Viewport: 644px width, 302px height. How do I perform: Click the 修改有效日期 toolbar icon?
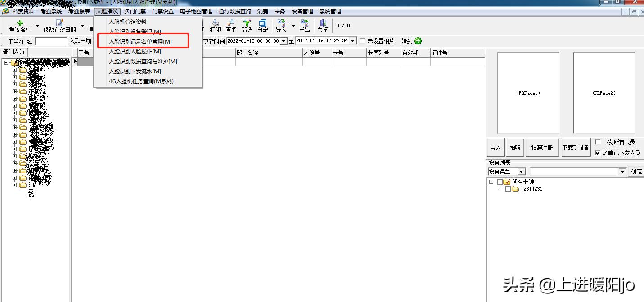click(x=60, y=23)
